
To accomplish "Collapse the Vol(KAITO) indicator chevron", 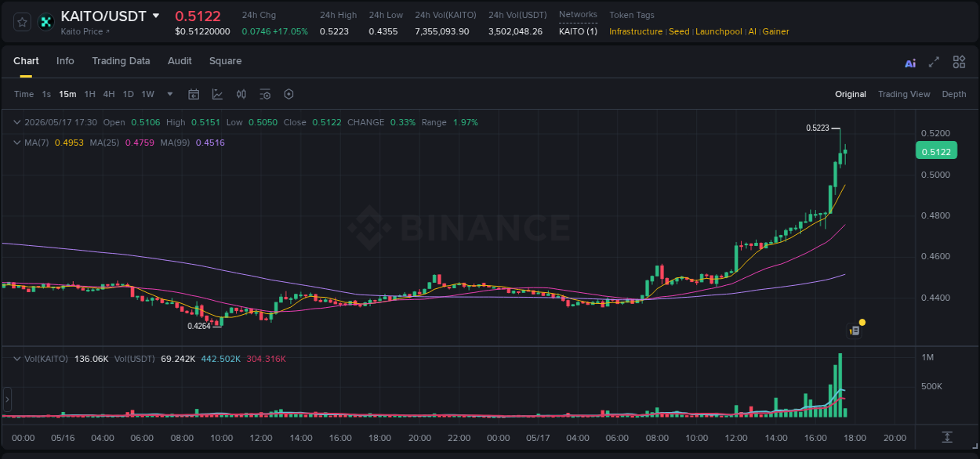I will point(16,358).
